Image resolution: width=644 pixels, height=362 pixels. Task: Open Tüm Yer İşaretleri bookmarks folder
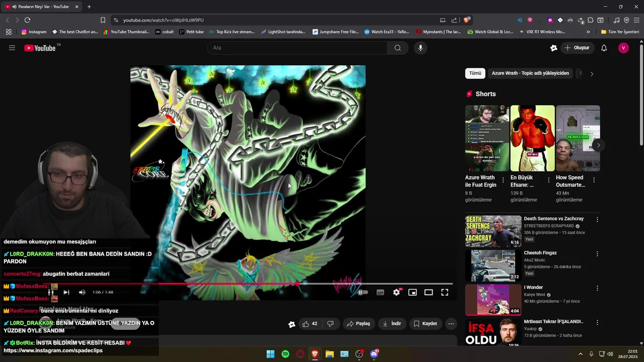pyautogui.click(x=620, y=32)
